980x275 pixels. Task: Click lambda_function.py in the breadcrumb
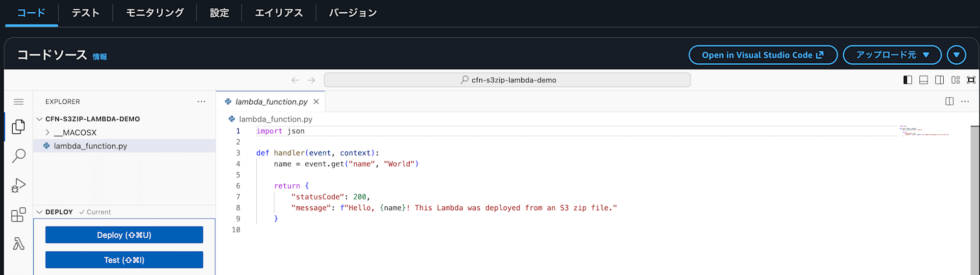275,119
